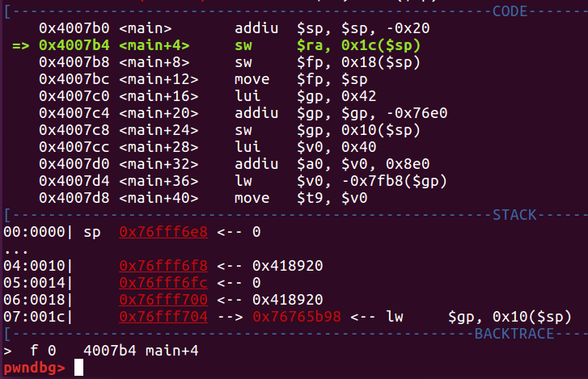The image size is (588, 379).
Task: Click the stack ellipsis collapsed rows
Action: 15,251
